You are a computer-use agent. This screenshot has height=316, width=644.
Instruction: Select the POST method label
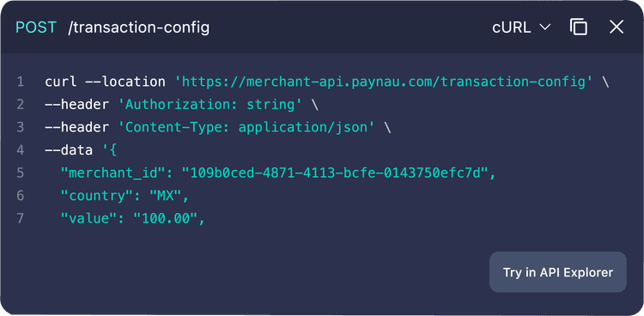pos(36,27)
